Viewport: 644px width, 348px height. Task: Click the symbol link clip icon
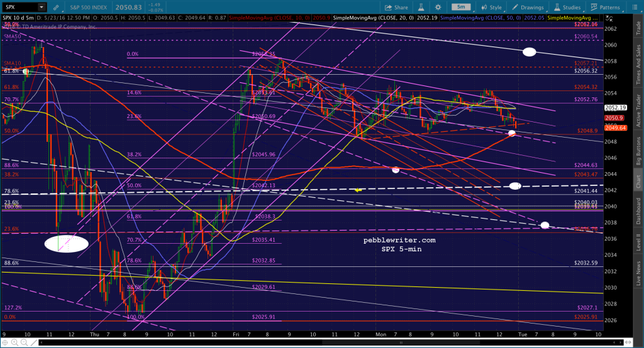pos(56,8)
